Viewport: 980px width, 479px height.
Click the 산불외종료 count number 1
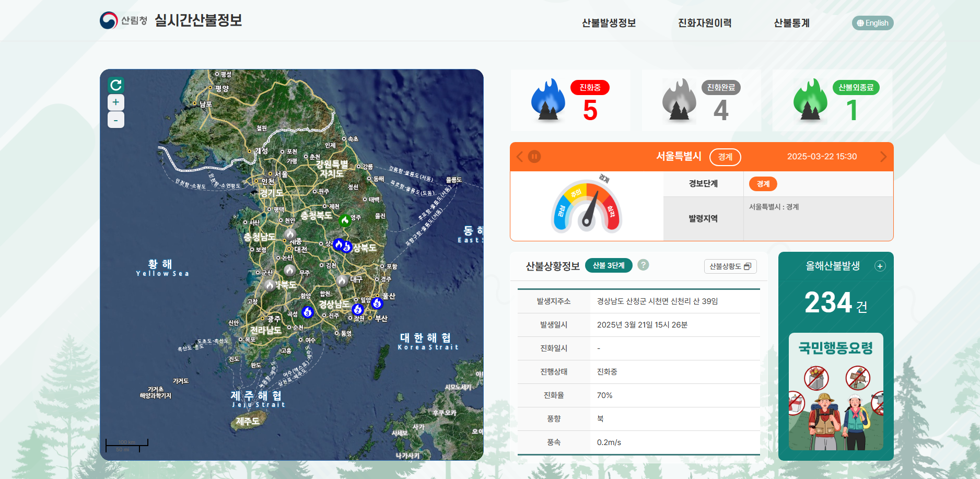[x=852, y=110]
